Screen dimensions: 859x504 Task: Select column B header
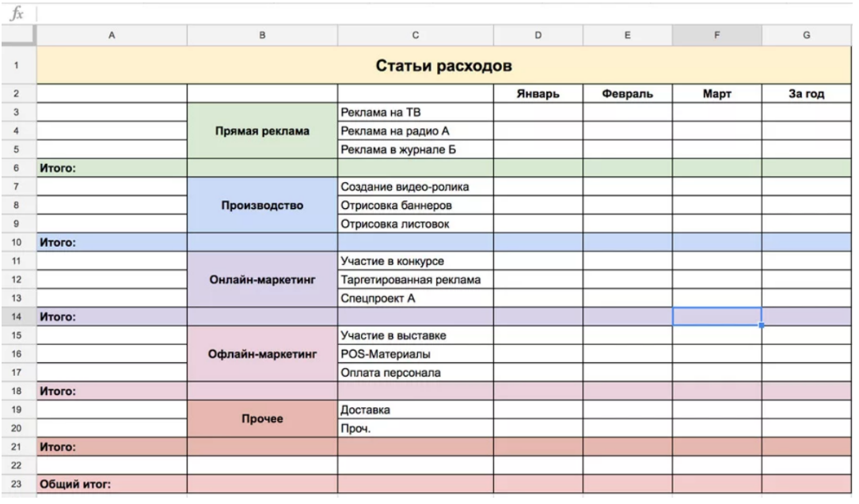(x=262, y=35)
